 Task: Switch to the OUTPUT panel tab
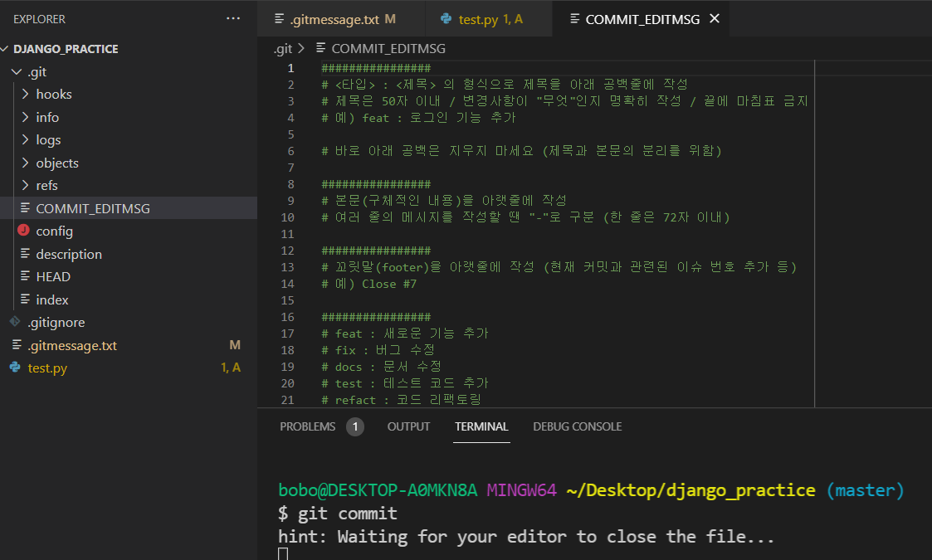pos(408,426)
